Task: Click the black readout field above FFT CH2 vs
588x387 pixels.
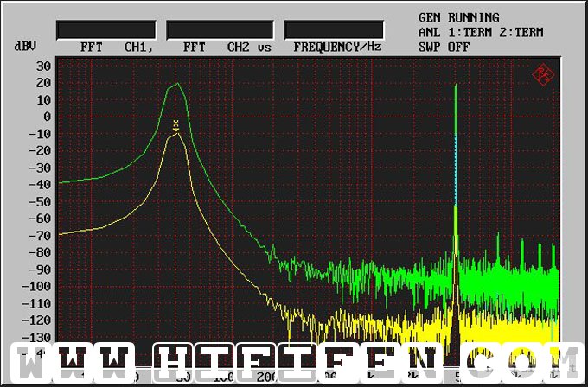Action: (220, 30)
